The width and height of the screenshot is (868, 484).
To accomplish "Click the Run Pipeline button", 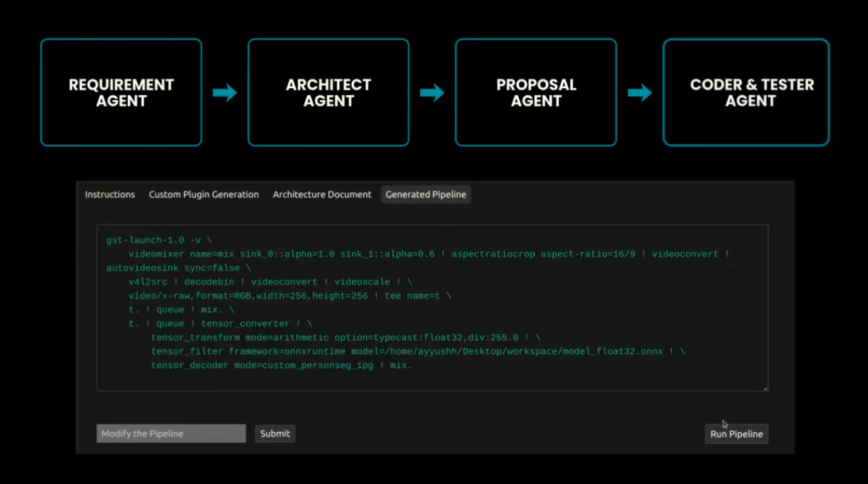I will pyautogui.click(x=737, y=434).
